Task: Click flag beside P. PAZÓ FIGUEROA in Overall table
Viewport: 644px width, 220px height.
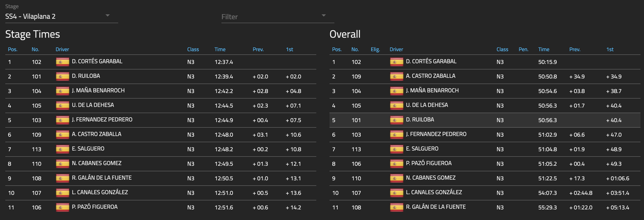Action: (x=397, y=164)
